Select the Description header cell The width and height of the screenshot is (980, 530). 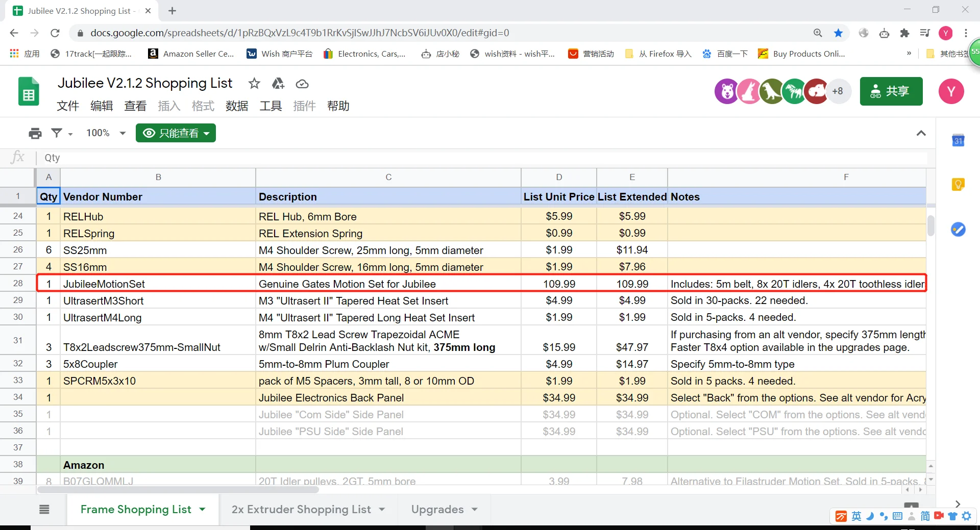(388, 197)
